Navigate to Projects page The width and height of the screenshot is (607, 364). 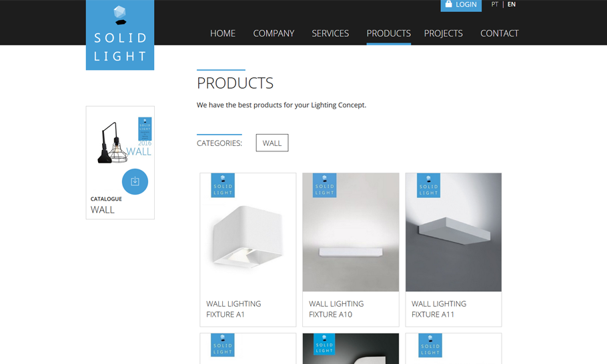click(x=444, y=33)
